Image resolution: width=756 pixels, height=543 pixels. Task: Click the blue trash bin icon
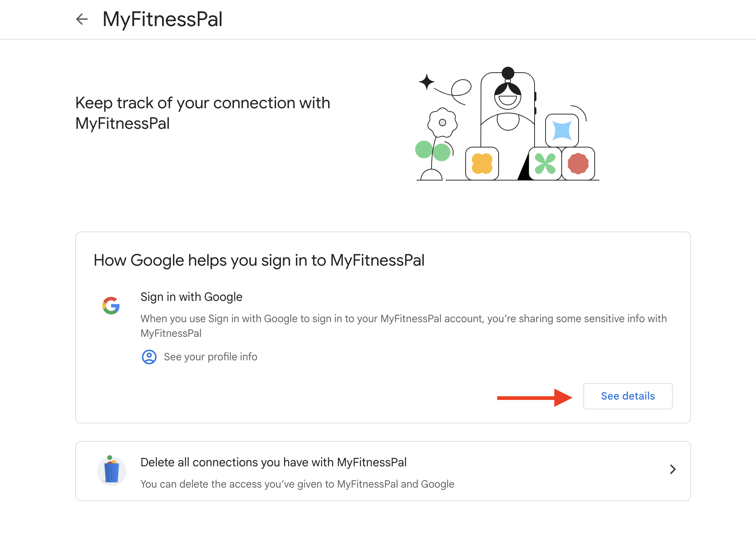pyautogui.click(x=111, y=471)
